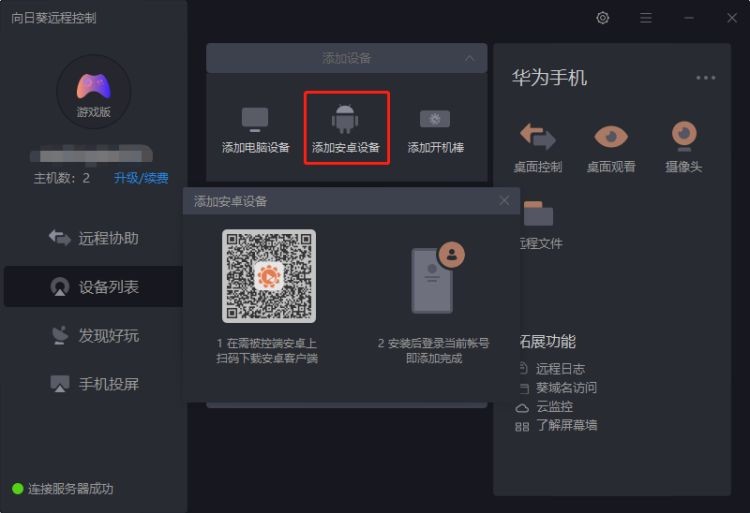Image resolution: width=750 pixels, height=513 pixels.
Task: Open settings gear in title bar
Action: (602, 18)
